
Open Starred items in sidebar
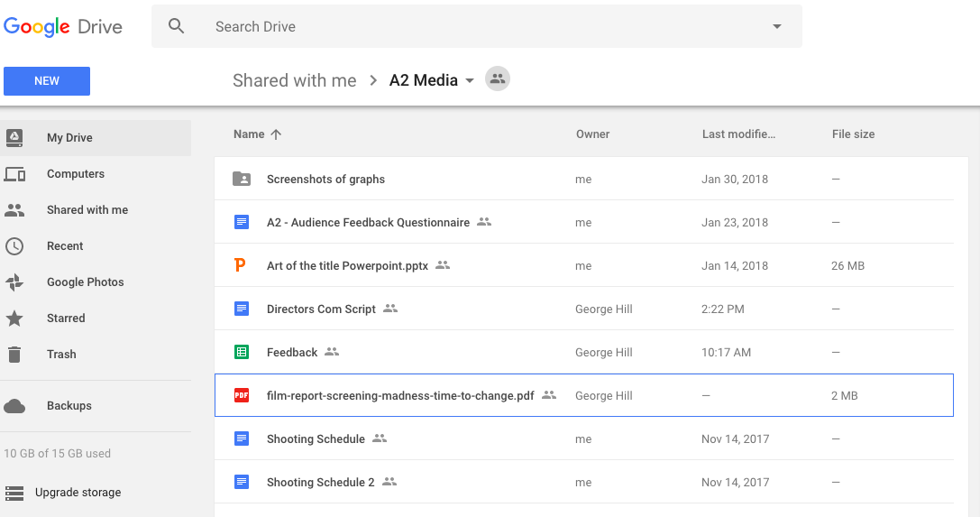(66, 319)
